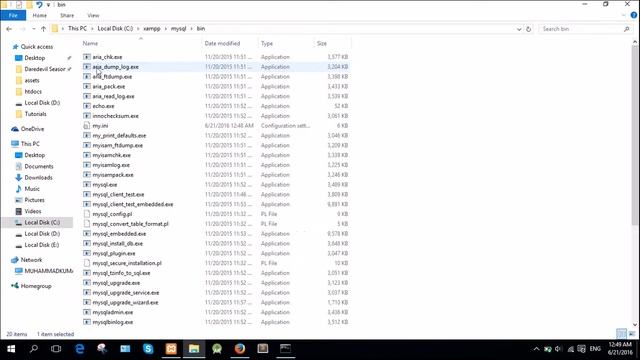
Task: Open the File ribbon tab
Action: [x=13, y=16]
